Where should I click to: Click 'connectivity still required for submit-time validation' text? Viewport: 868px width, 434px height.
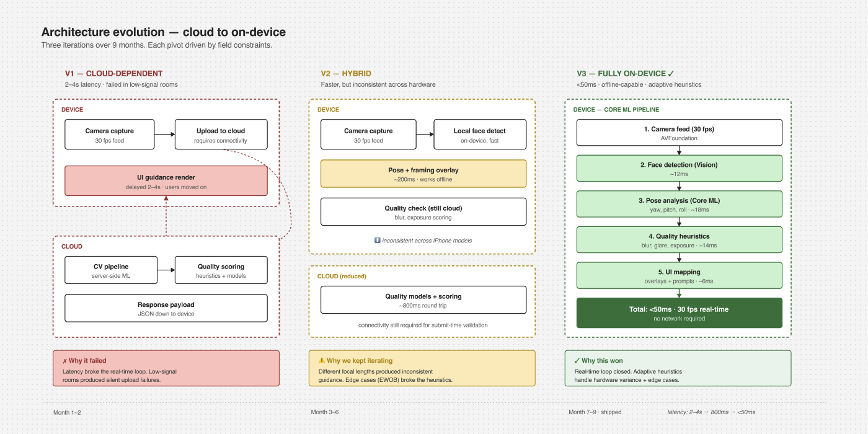(423, 325)
